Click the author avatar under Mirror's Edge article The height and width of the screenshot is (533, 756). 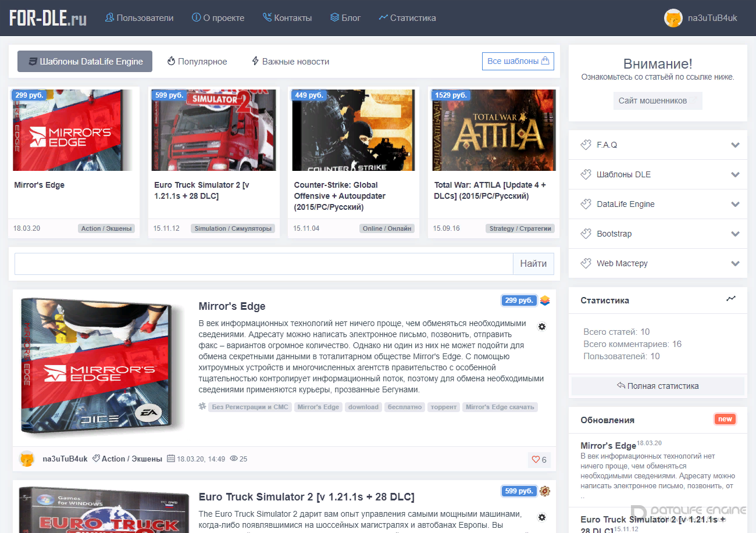pos(27,459)
